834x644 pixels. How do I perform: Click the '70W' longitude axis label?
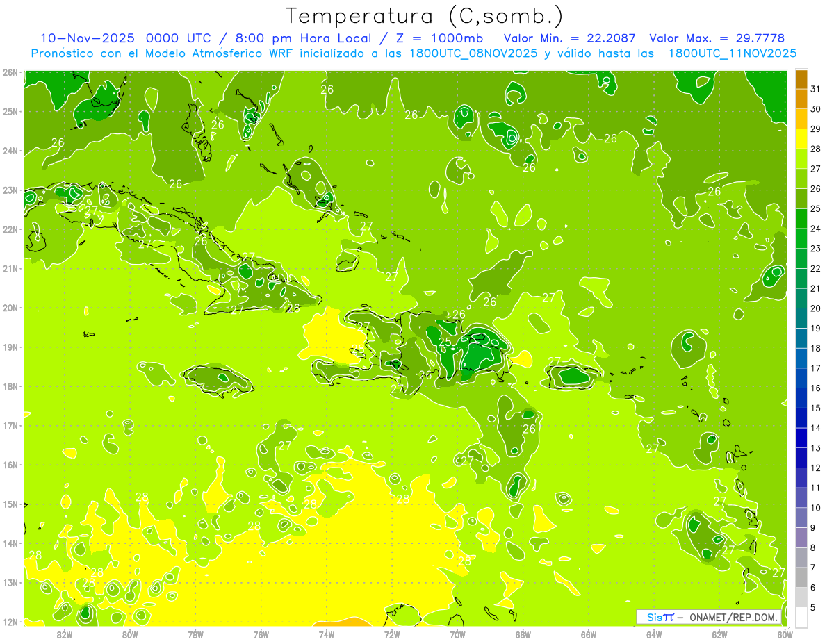click(x=457, y=634)
